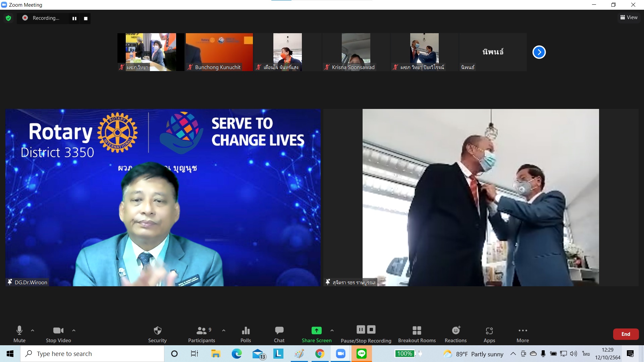Select the เดือนใจ จันทร์แสง video thumbnail
This screenshot has height=362, width=644.
[287, 52]
